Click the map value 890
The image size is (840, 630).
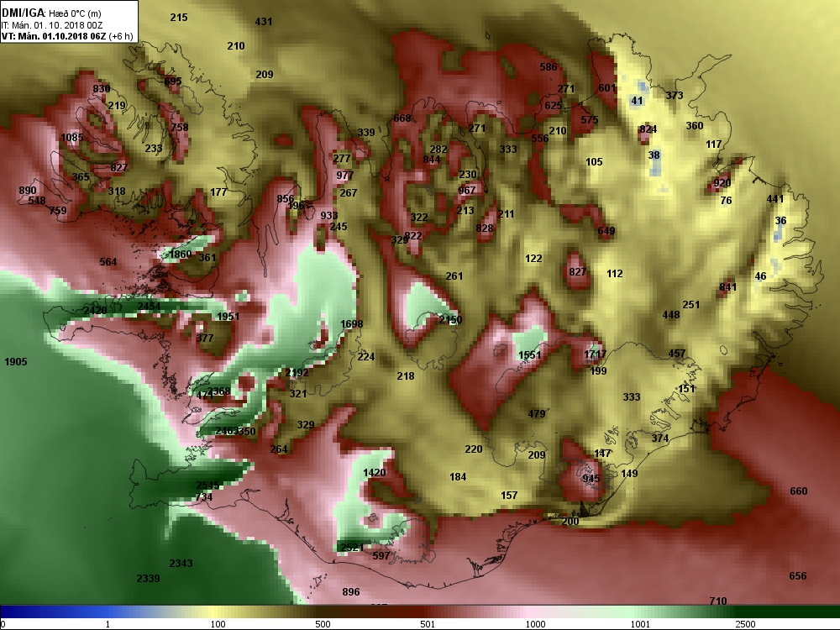tap(28, 190)
